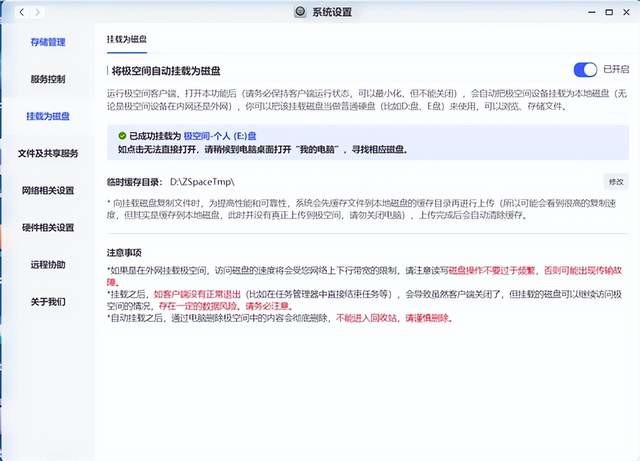Click the 已开启 status label

click(x=616, y=69)
